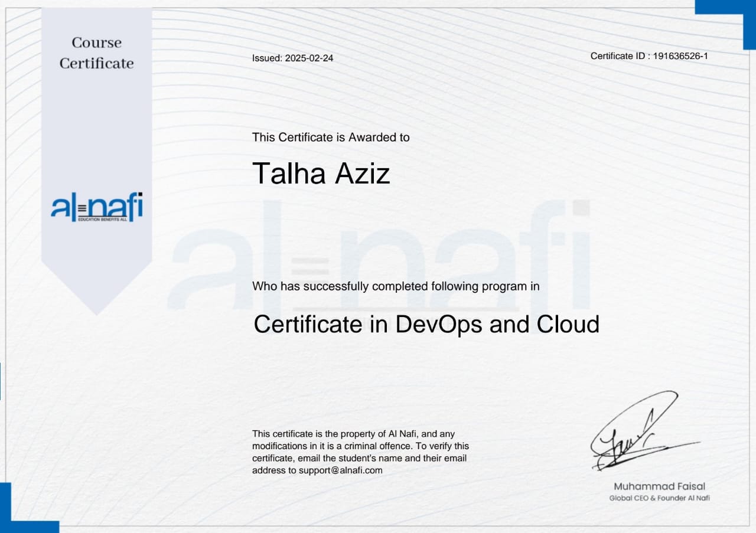Viewport: 756px width, 533px height.
Task: Click the signer name 'Muhammad Faisal'
Action: tap(659, 486)
